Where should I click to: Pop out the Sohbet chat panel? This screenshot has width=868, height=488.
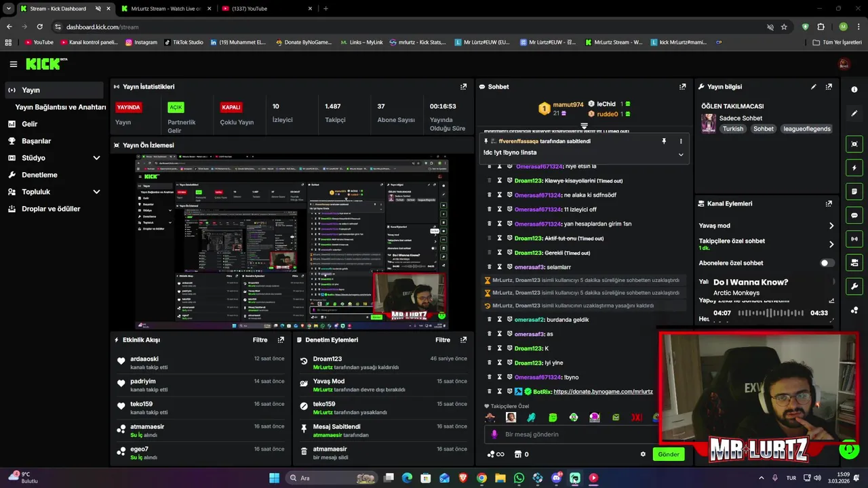(x=682, y=87)
